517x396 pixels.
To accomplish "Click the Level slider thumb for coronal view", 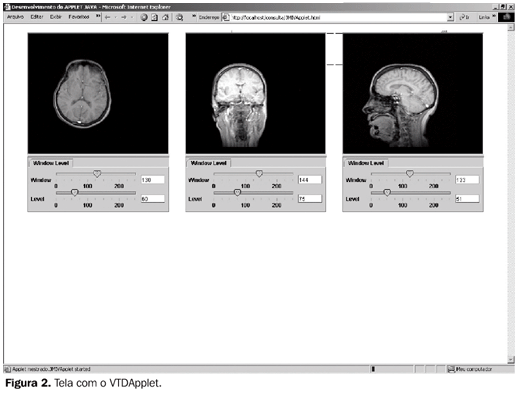I will click(237, 193).
